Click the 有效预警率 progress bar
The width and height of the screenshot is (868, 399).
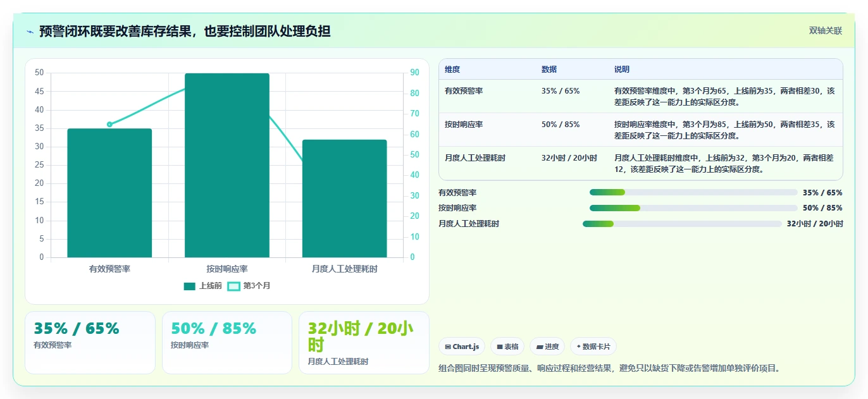[693, 192]
